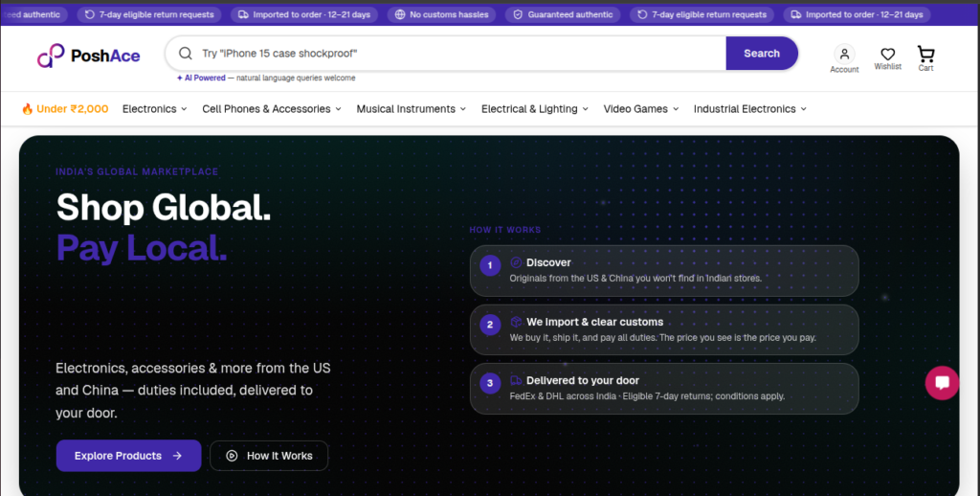Click the PoshAce logo

pyautogui.click(x=89, y=56)
